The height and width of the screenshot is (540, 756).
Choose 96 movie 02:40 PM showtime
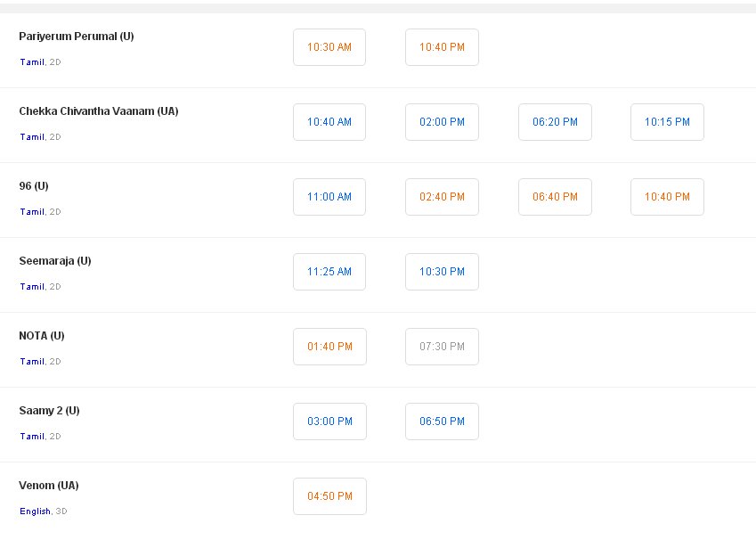click(443, 197)
